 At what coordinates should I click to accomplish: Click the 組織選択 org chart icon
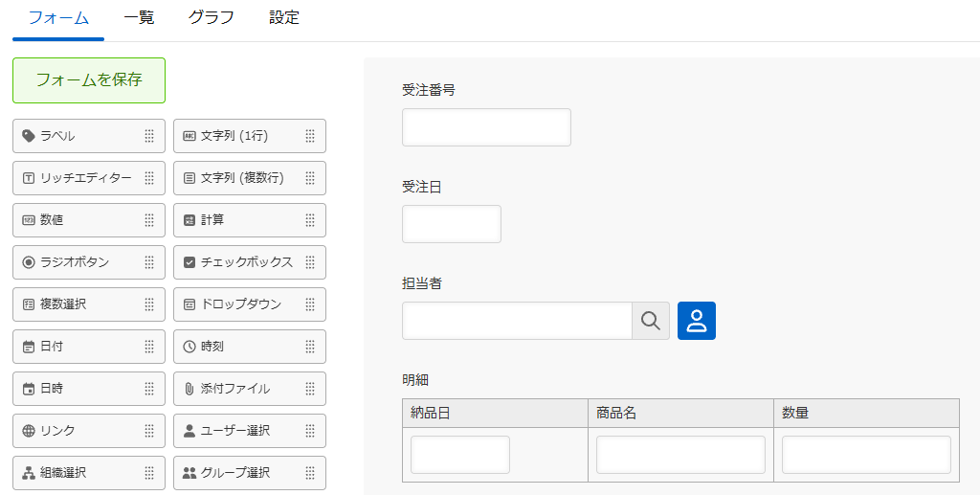coord(28,473)
